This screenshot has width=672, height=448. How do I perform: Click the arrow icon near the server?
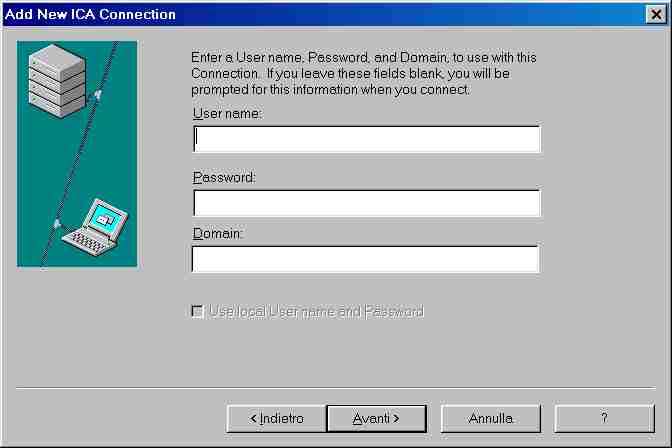[x=97, y=96]
